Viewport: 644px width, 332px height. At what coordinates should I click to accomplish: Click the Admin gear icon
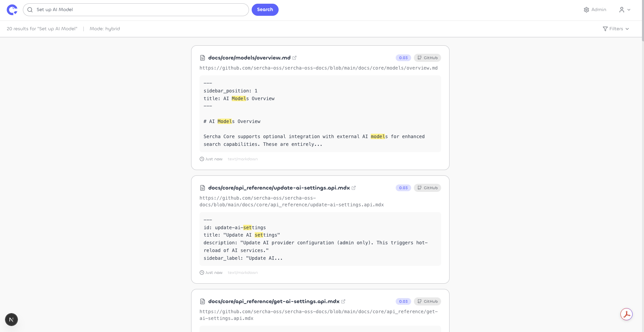(x=586, y=10)
